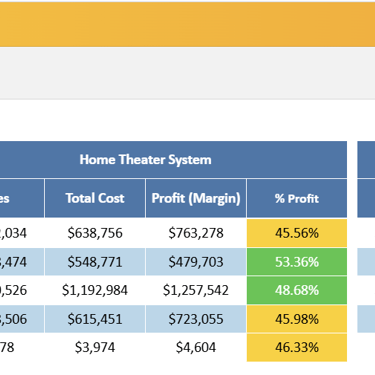The width and height of the screenshot is (375, 375).
Task: Click the $479,703 profit cell
Action: [196, 262]
